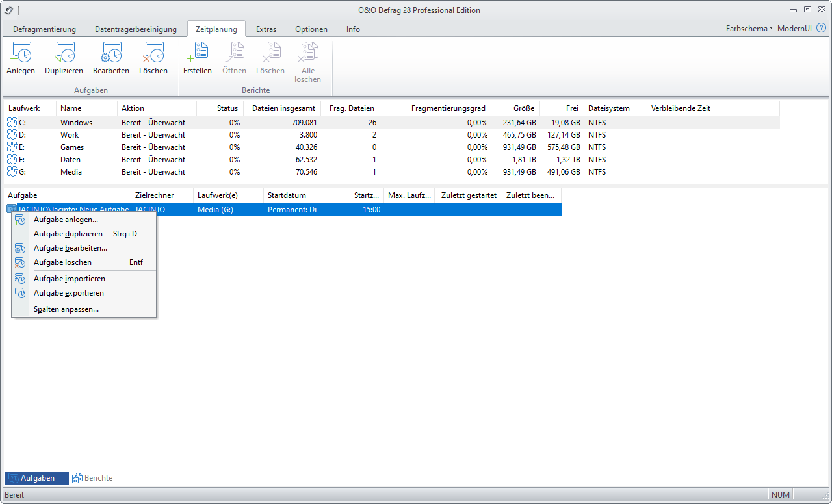Click the Aufgabe exportieren menu icon
Viewport: 832px width, 504px height.
coord(20,293)
